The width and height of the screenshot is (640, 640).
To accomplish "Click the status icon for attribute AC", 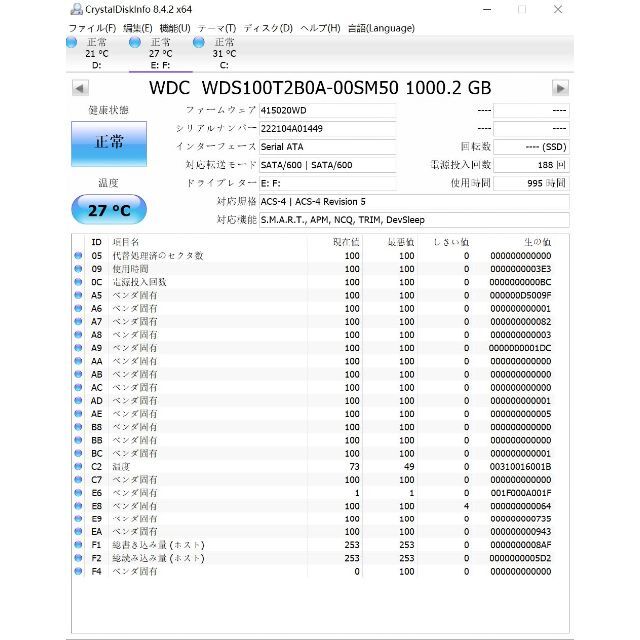I will [x=78, y=387].
